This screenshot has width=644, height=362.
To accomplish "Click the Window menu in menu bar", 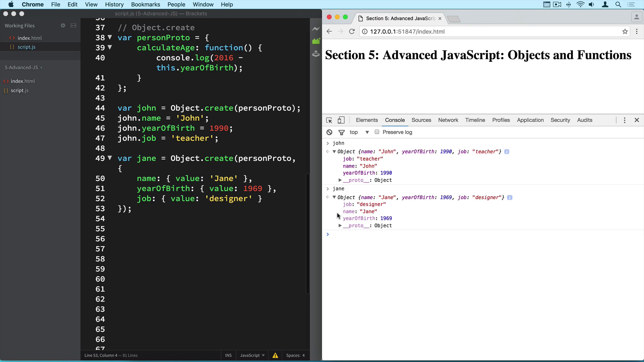I will click(x=203, y=4).
